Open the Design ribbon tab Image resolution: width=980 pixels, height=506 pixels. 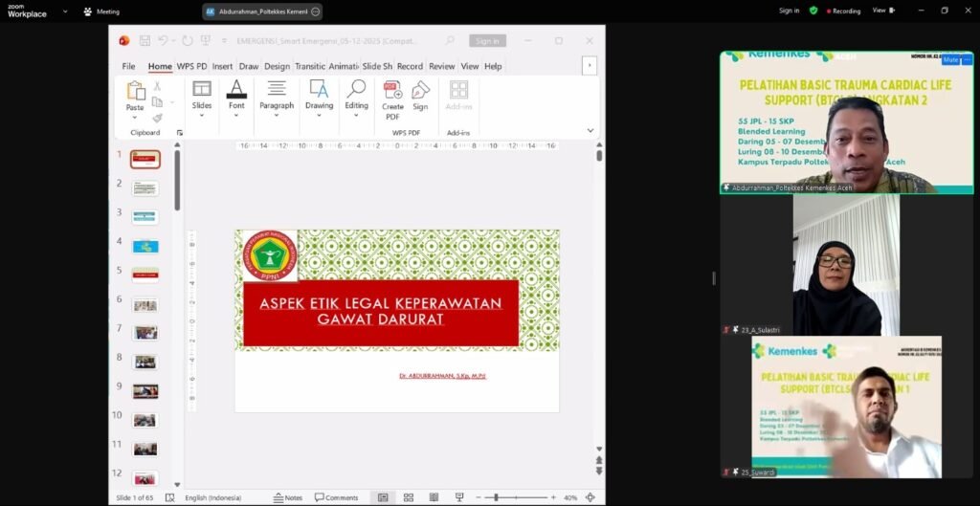[277, 67]
